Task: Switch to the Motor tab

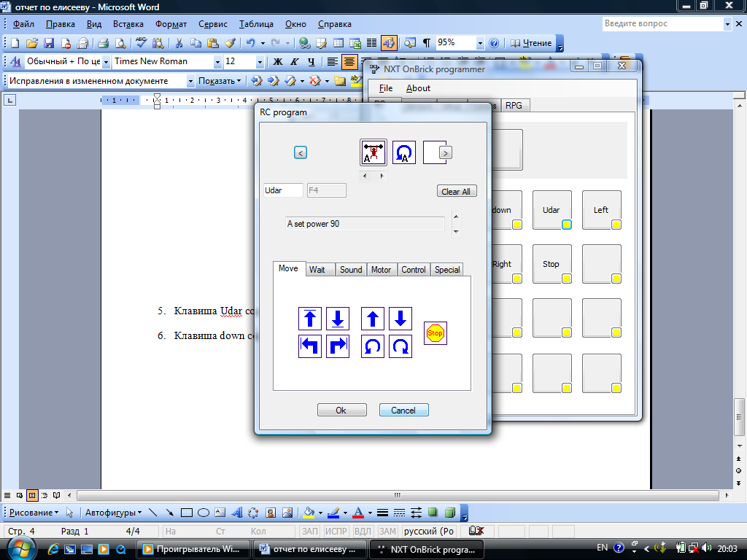Action: pyautogui.click(x=381, y=270)
